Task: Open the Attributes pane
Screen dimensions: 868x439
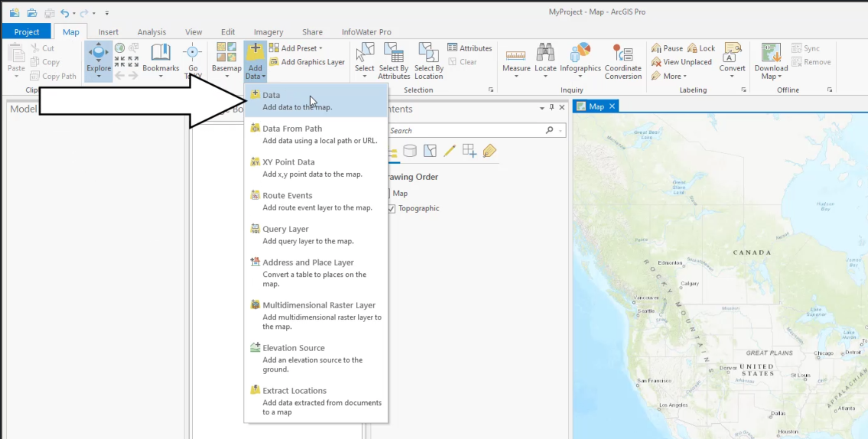Action: [x=470, y=48]
